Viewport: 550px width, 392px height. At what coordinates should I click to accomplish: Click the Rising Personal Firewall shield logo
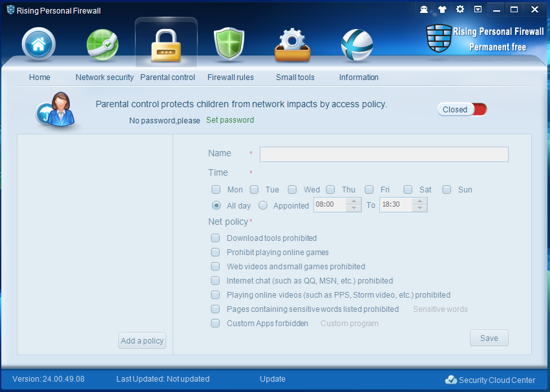(x=438, y=38)
